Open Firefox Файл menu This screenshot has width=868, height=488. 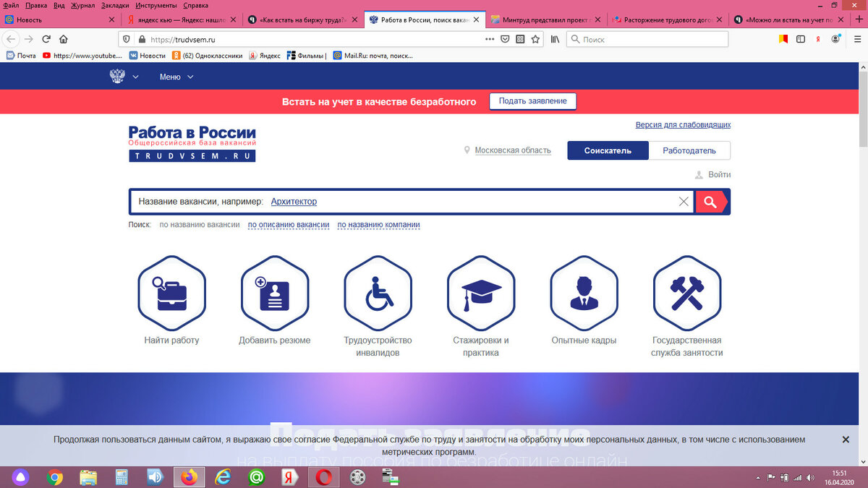tap(11, 5)
